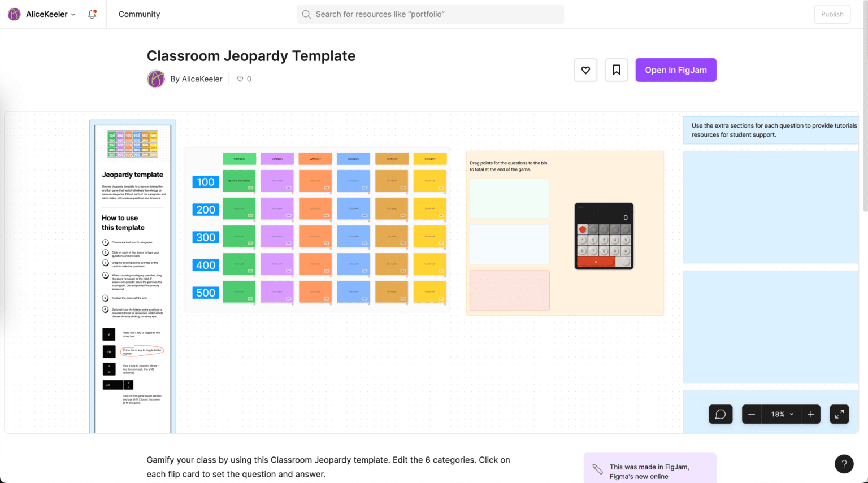Click the search magnifier icon

click(306, 14)
